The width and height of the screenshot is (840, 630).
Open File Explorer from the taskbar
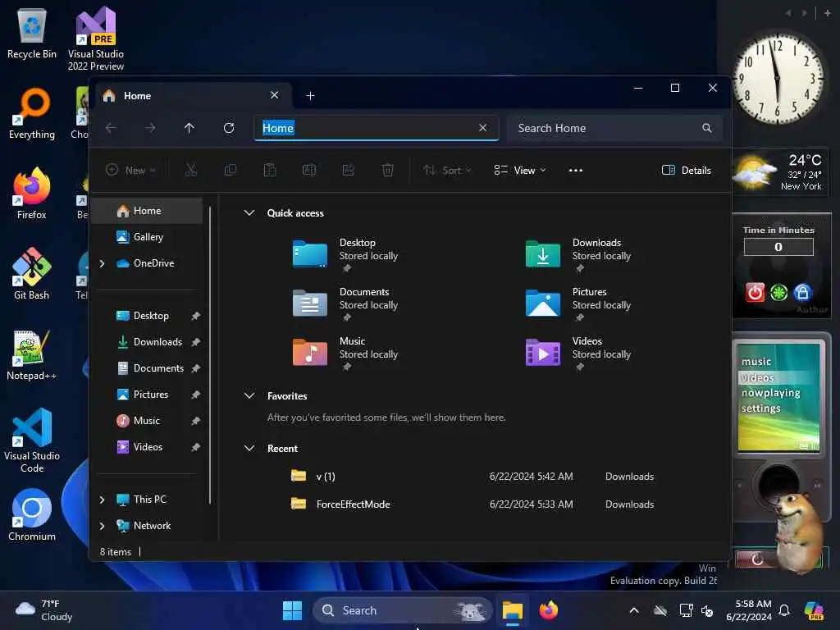[512, 610]
